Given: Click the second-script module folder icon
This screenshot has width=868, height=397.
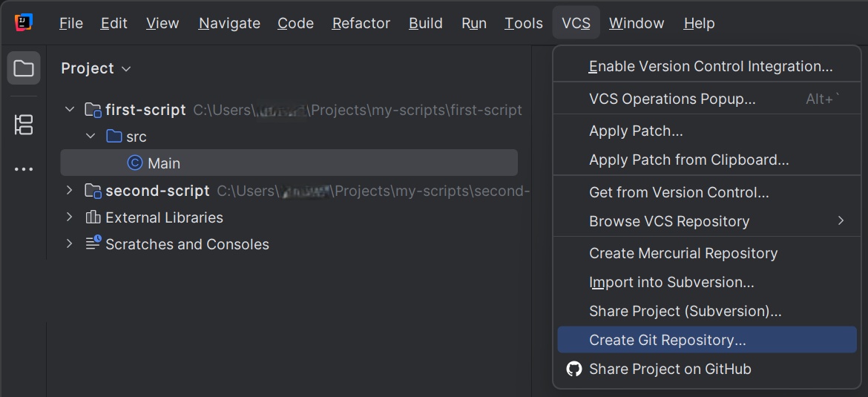Looking at the screenshot, I should pos(93,191).
